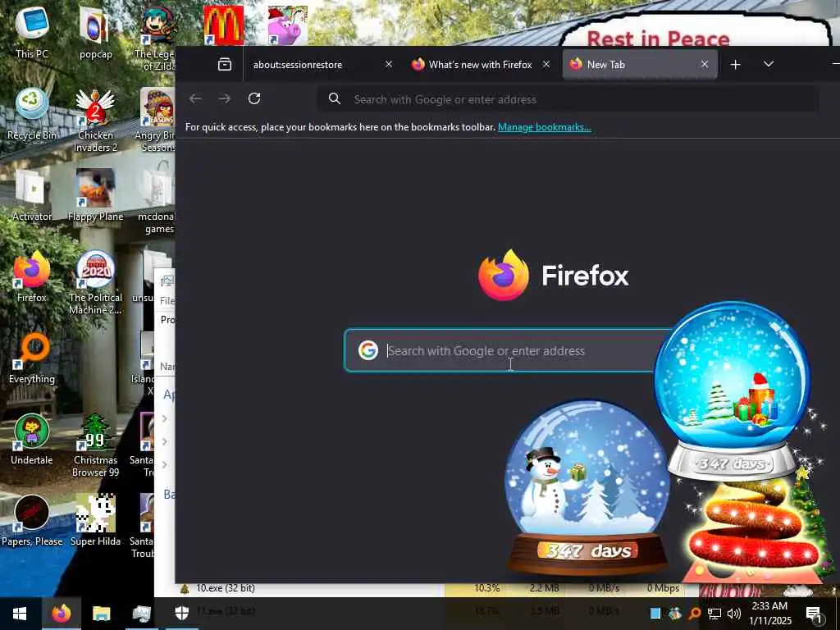The image size is (840, 630).
Task: Close the New Tab tab
Action: [705, 64]
